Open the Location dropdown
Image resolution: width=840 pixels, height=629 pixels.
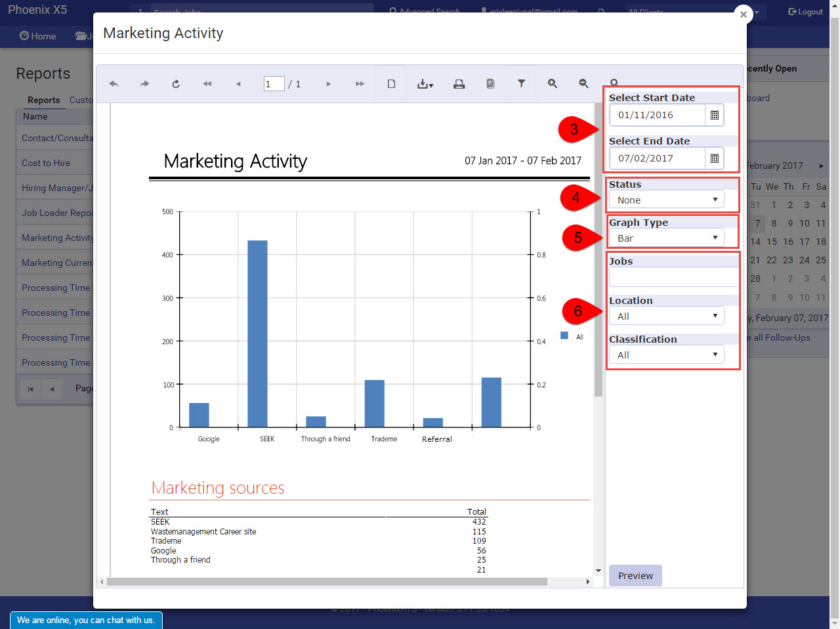[667, 316]
